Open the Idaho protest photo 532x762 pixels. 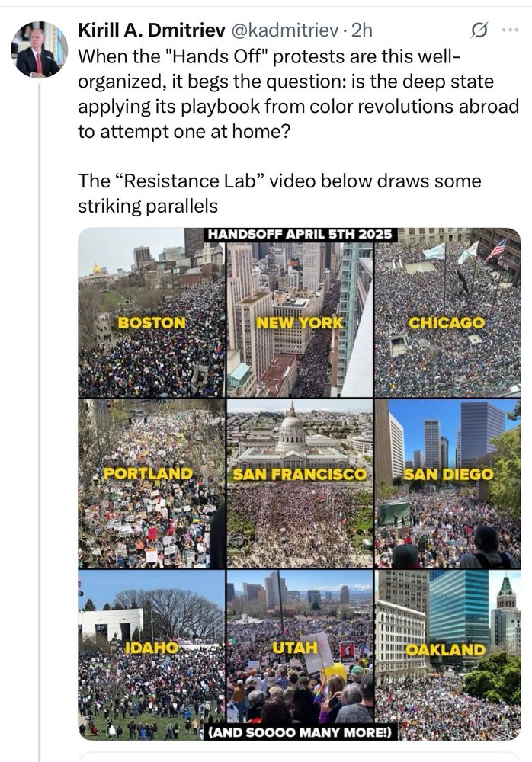[152, 655]
